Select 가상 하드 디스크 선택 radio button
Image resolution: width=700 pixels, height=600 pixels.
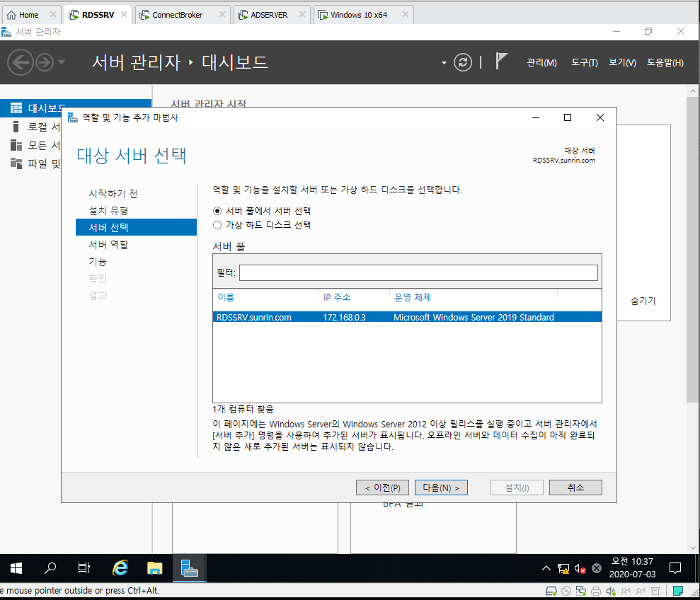(x=217, y=225)
